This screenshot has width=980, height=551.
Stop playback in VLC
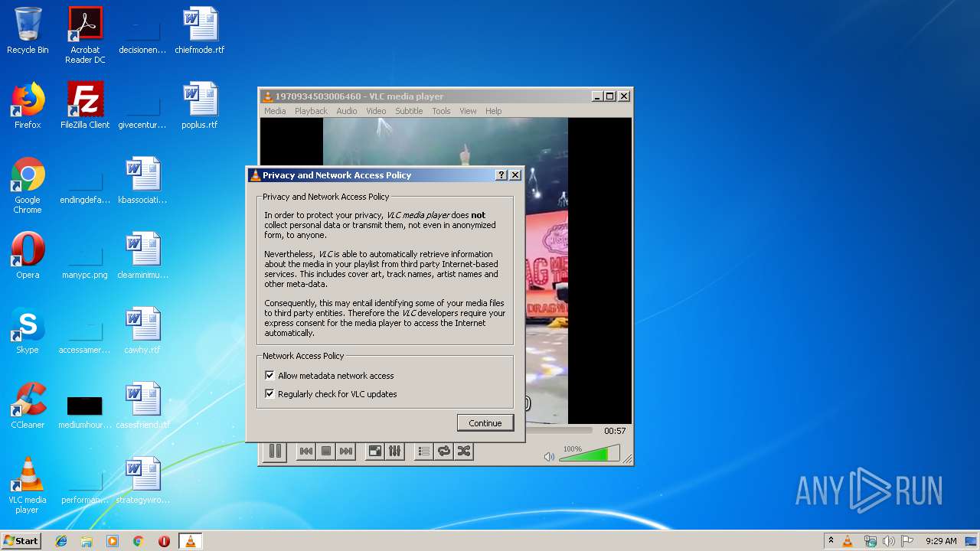(x=325, y=452)
